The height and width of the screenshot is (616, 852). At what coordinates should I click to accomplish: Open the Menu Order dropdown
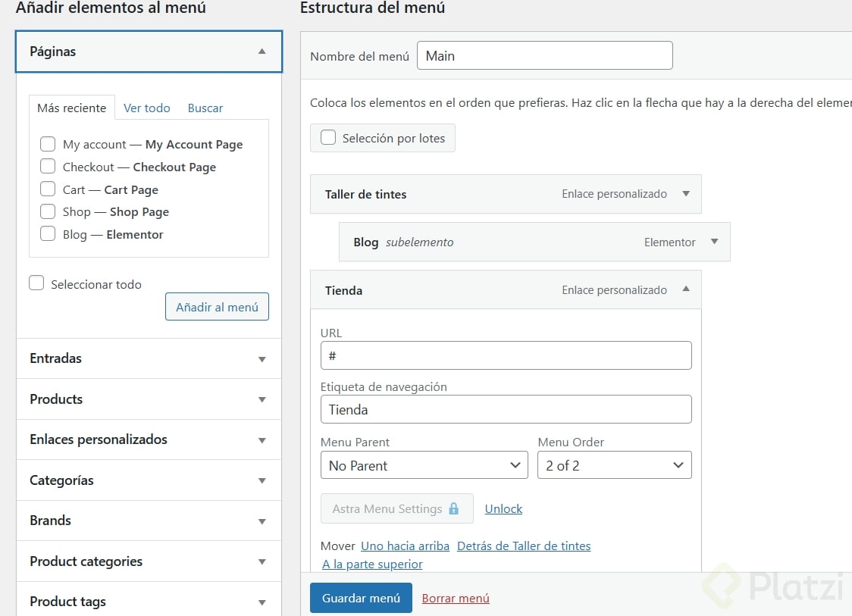tap(614, 465)
